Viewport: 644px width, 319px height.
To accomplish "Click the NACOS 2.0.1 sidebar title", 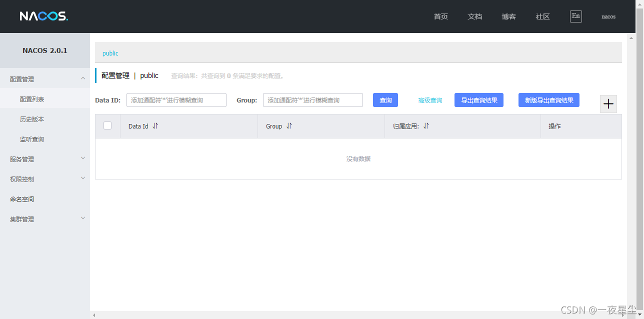I will tap(45, 50).
